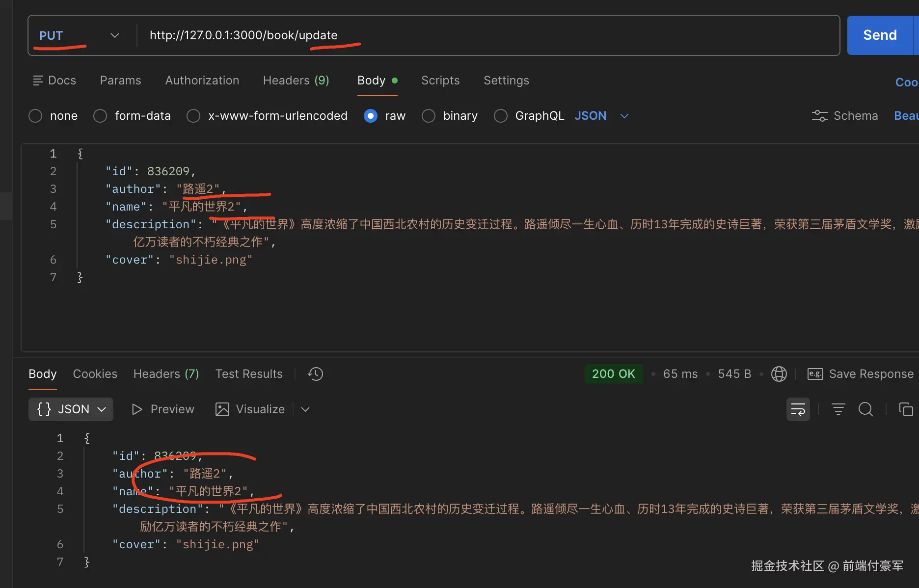Viewport: 919px width, 588px height.
Task: Click the request body "author" line
Action: point(166,189)
